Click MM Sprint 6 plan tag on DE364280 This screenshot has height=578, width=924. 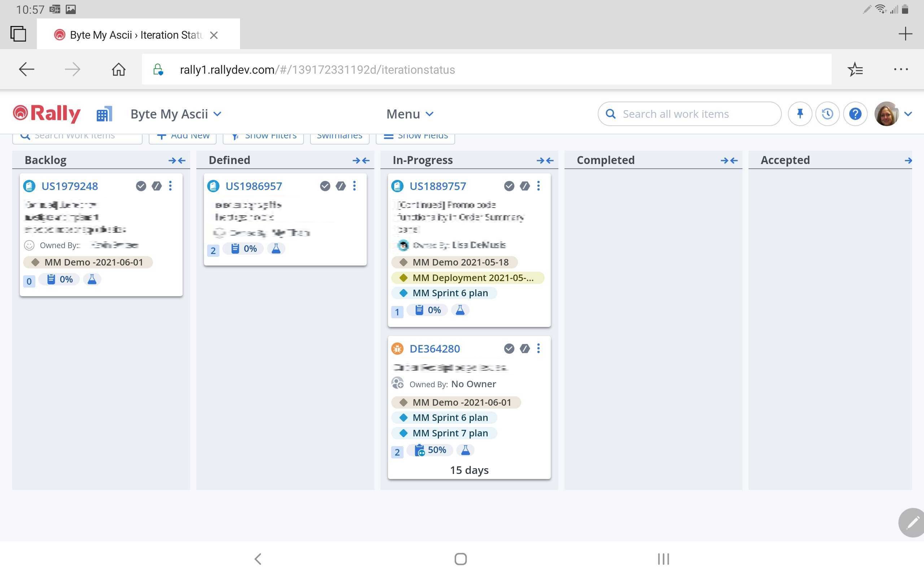coord(444,418)
